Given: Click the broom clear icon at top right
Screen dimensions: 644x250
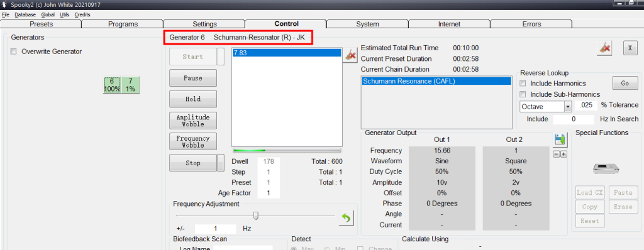Looking at the screenshot, I should 604,48.
